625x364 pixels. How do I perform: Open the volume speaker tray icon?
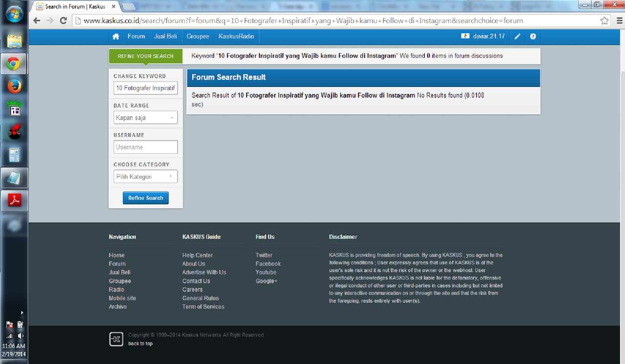[x=21, y=336]
